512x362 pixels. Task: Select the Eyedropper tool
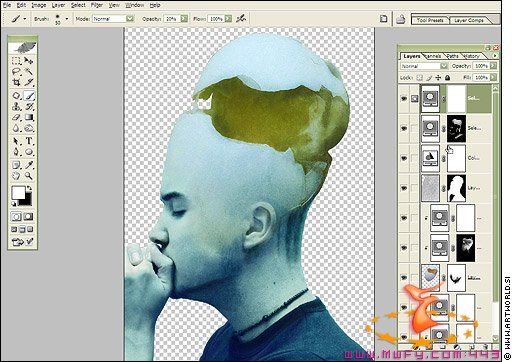29,165
